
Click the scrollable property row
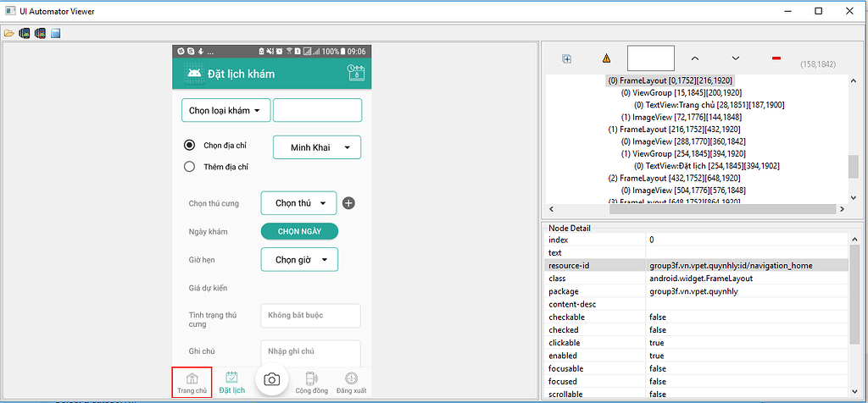coord(696,395)
